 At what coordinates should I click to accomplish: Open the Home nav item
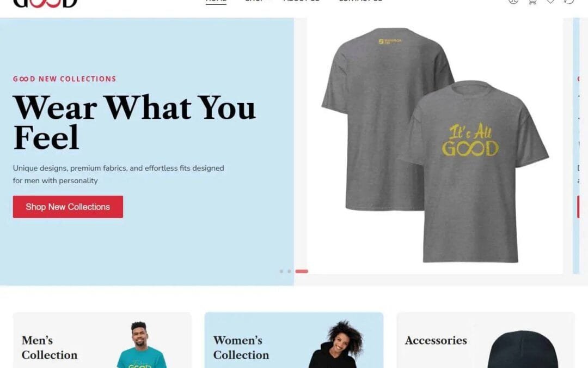tap(216, 1)
